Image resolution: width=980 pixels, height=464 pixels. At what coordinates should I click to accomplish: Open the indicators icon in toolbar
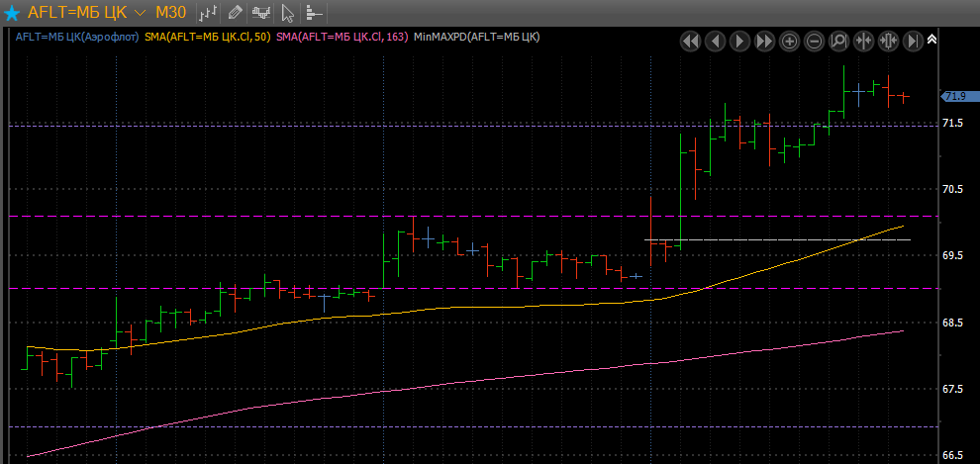tap(261, 13)
